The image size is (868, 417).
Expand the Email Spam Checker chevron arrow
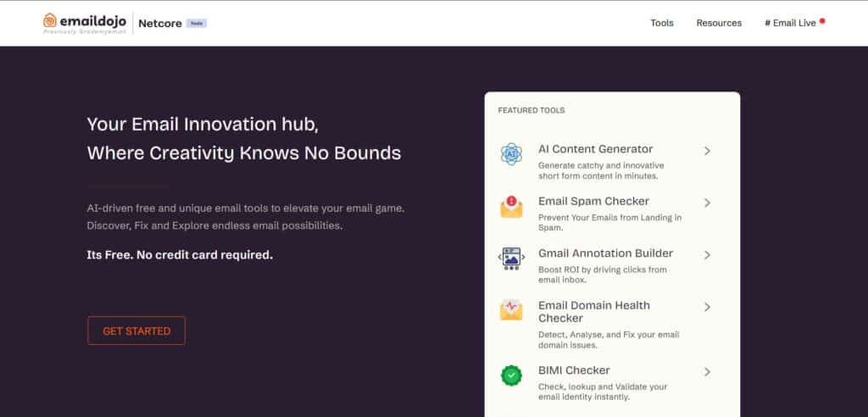coord(707,203)
